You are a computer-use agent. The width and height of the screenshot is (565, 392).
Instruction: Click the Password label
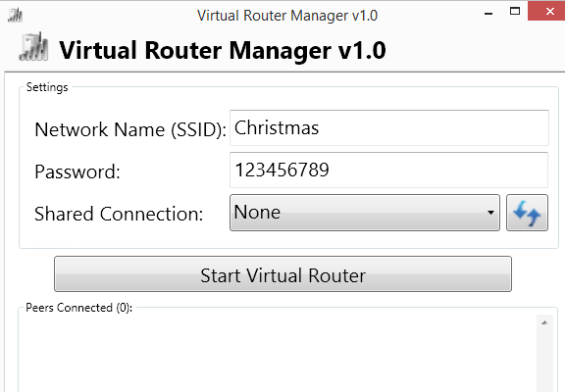77,171
